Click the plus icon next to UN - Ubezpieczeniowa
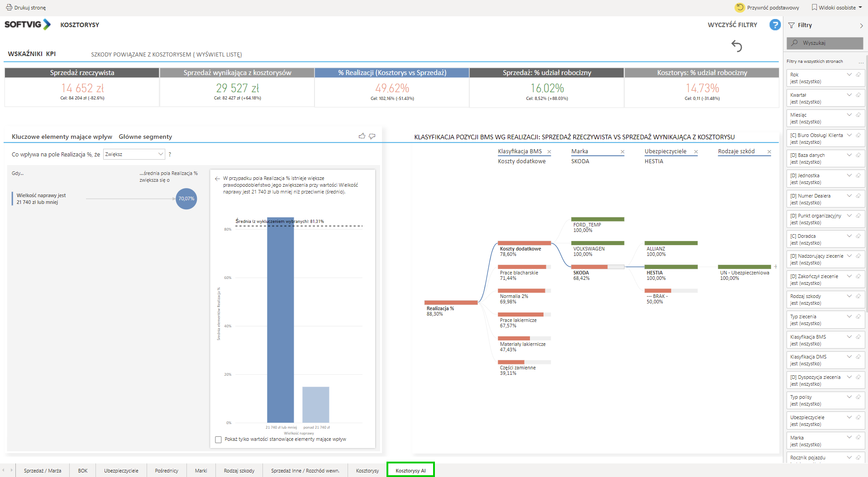 tap(775, 267)
